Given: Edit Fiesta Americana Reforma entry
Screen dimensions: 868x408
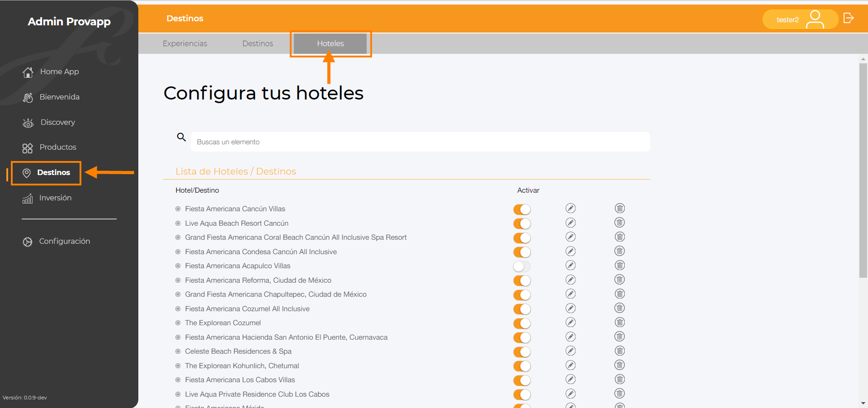Looking at the screenshot, I should pos(571,280).
